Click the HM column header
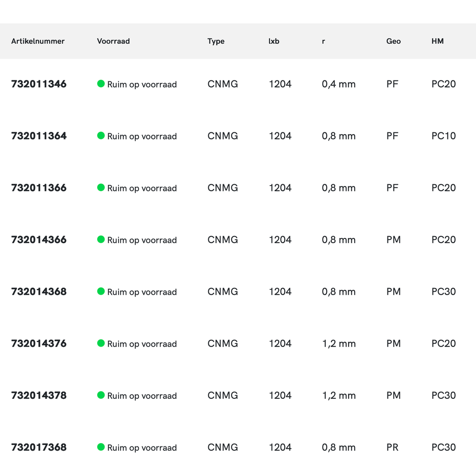Image resolution: width=476 pixels, height=476 pixels. (437, 41)
